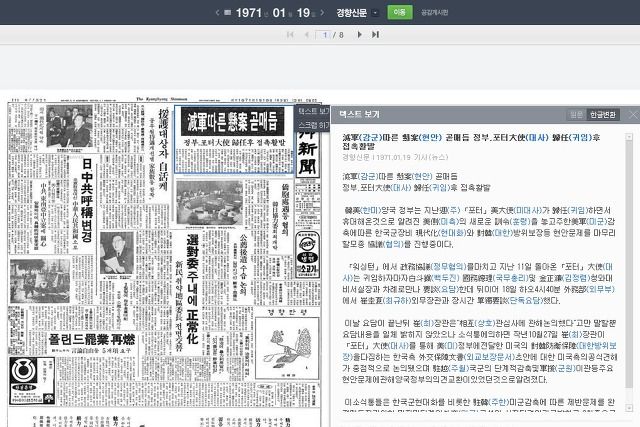Image resolution: width=640 pixels, height=427 pixels.
Task: Go to the next page arrow
Action: point(360,35)
